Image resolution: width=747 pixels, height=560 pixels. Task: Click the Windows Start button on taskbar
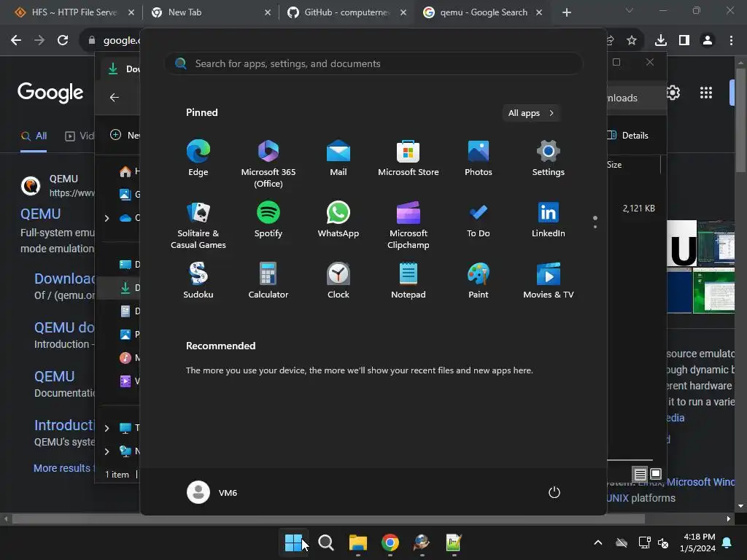click(x=293, y=542)
